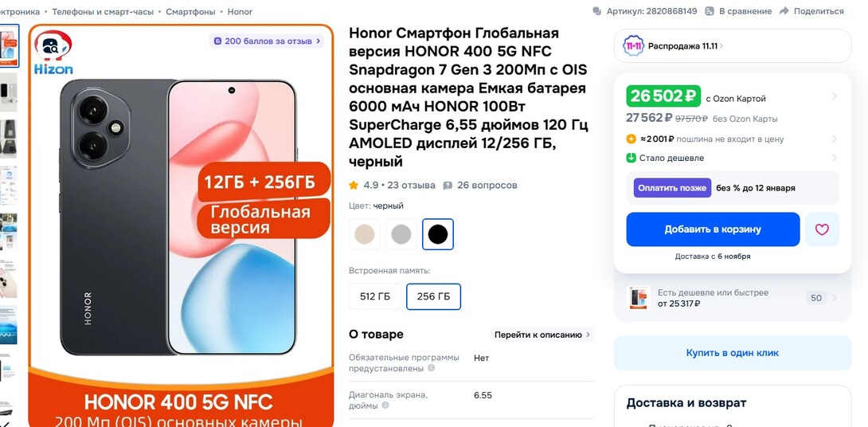Select the 512 ГБ memory option

point(375,296)
